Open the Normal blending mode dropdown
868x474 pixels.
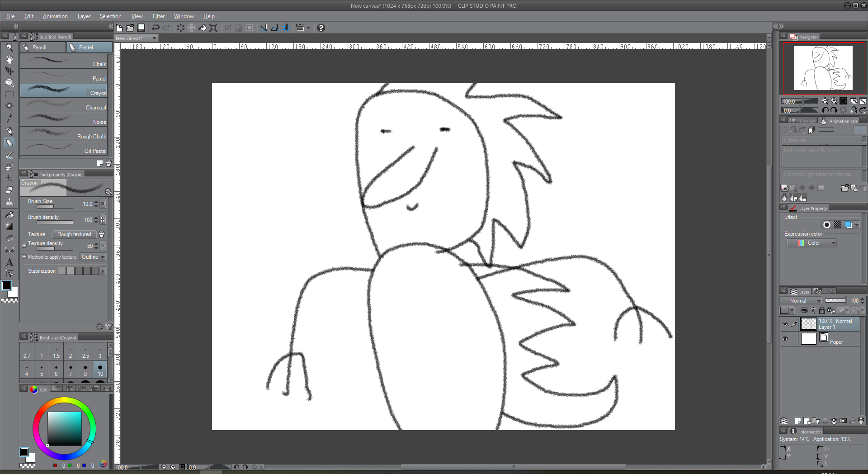[x=801, y=301]
